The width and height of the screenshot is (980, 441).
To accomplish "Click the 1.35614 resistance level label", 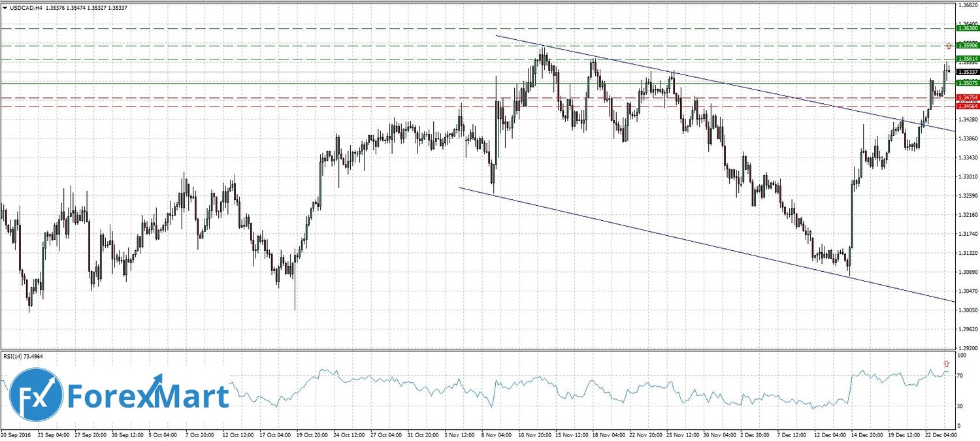I will pos(967,59).
